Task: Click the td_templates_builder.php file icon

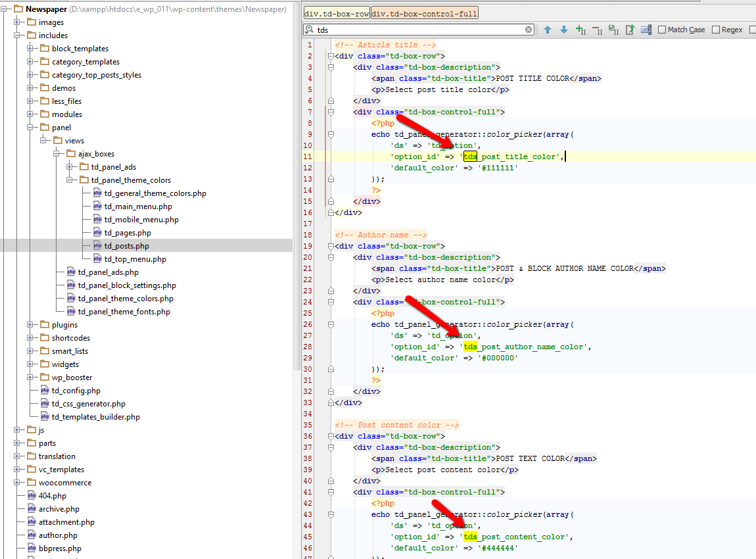Action: (x=45, y=417)
